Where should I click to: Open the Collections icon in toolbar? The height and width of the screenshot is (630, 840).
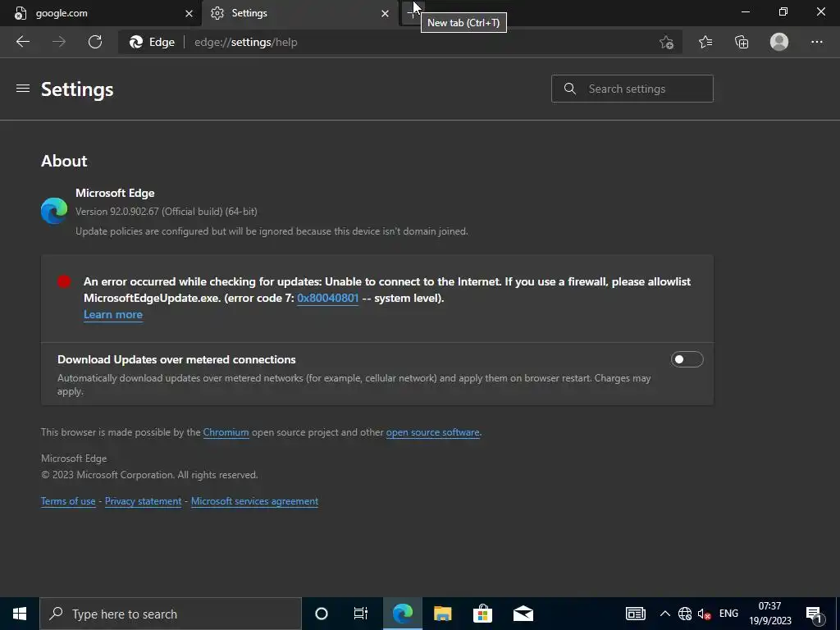point(742,42)
